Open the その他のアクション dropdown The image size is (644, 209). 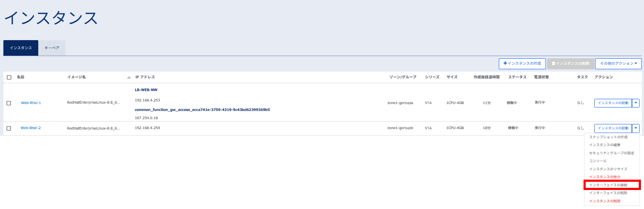tap(618, 63)
